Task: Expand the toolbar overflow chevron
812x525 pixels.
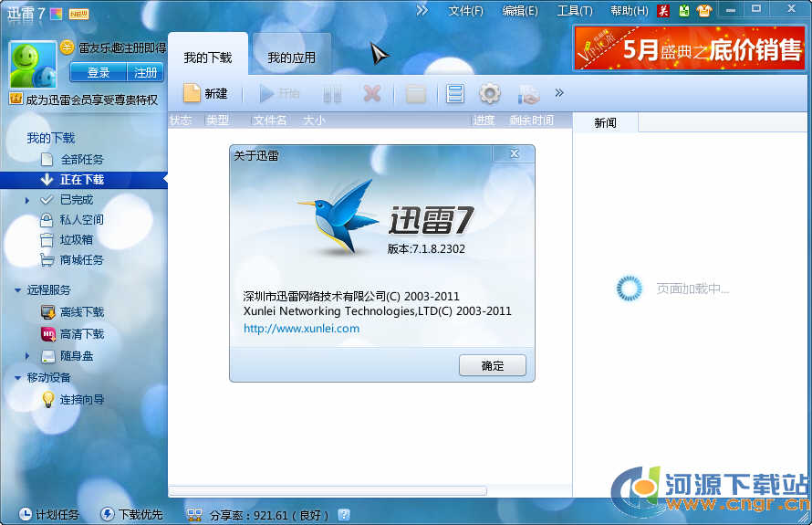Action: click(x=559, y=93)
